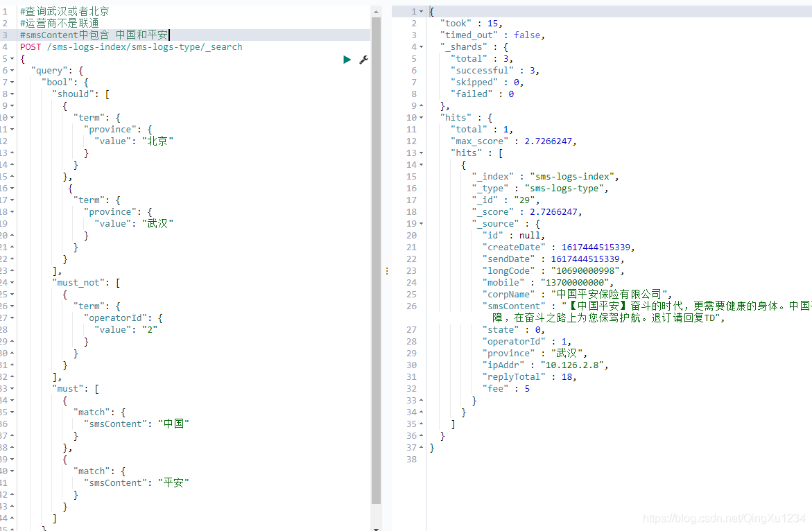Click the fold arrow on the _shards line
Image resolution: width=812 pixels, height=531 pixels.
420,46
